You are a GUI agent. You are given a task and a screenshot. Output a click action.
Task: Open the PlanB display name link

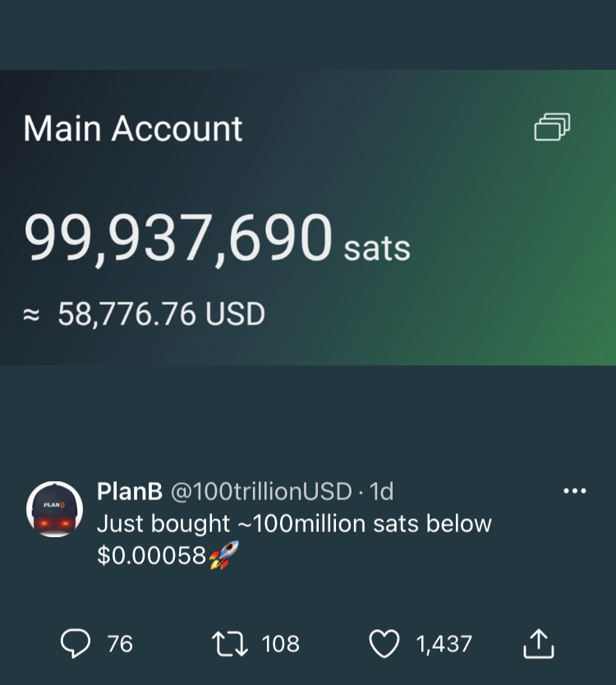tap(130, 491)
